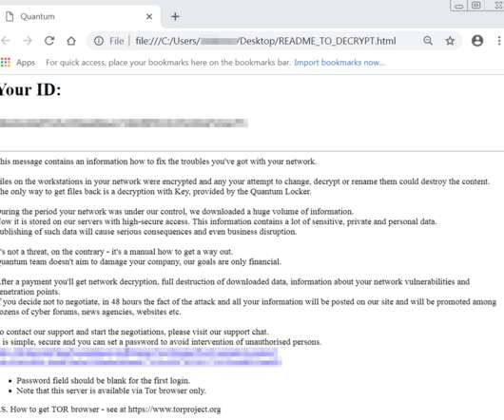Open a new tab with the plus button
The height and width of the screenshot is (420, 504).
click(x=175, y=16)
